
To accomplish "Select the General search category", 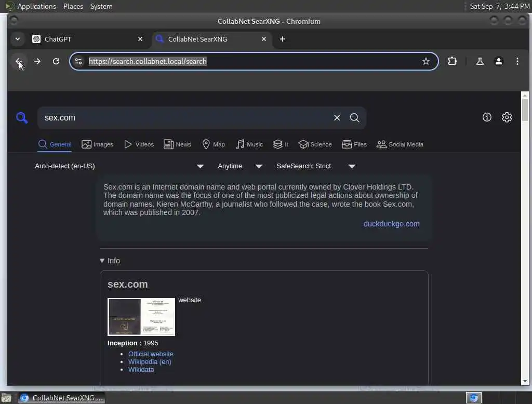I will point(55,144).
